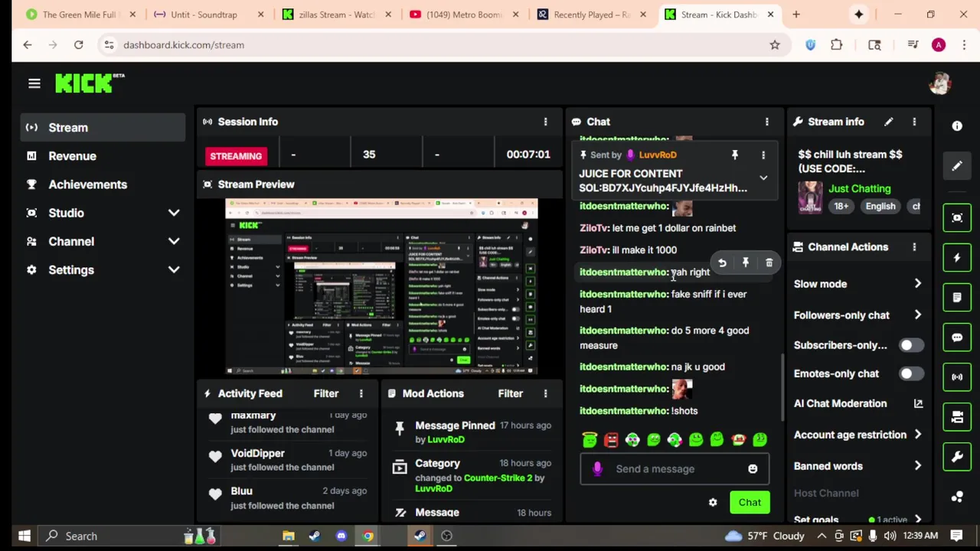980x551 pixels.
Task: Open the info icon in right rail
Action: point(957,126)
